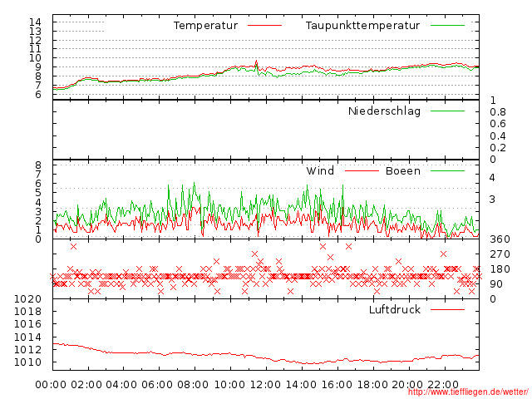Click the 10 temperature axis label
This screenshot has width=532, height=399.
pyautogui.click(x=35, y=57)
